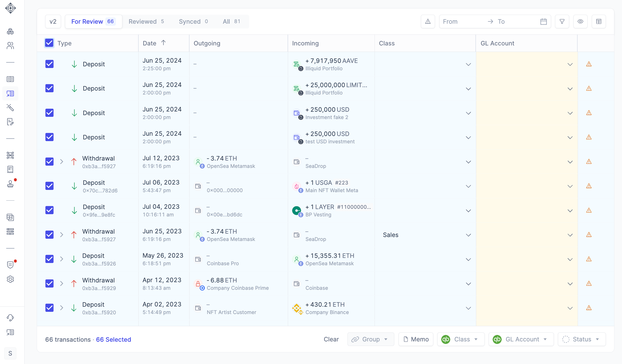
Task: Click warning icon on 7,917,950 AAVE row
Action: click(589, 64)
